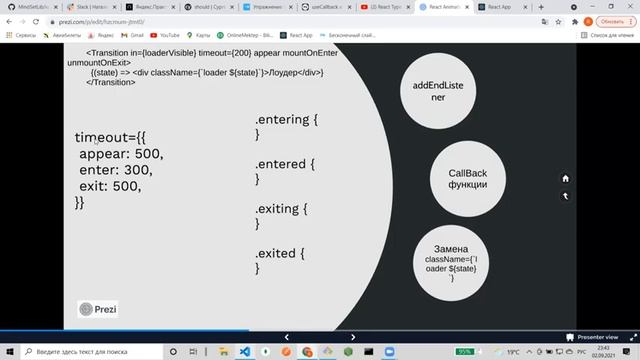Open the Список для чтения reading list
Image resolution: width=640 pixels, height=360 pixels.
coord(607,36)
